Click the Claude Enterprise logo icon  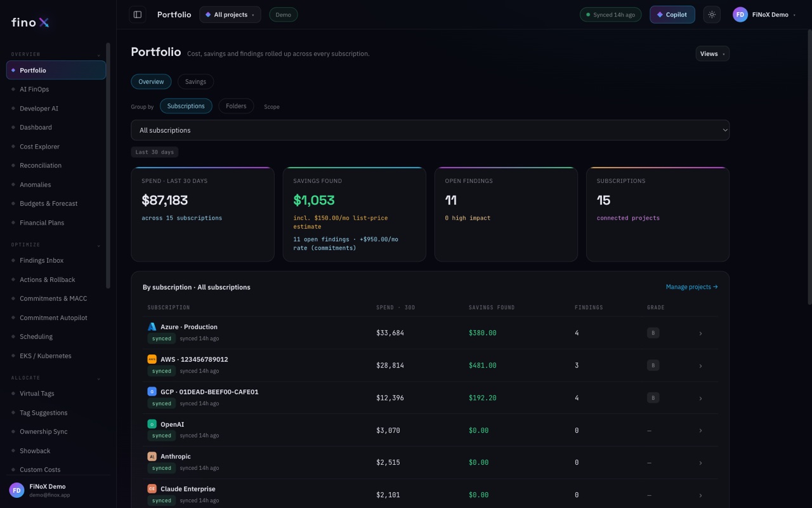point(152,488)
